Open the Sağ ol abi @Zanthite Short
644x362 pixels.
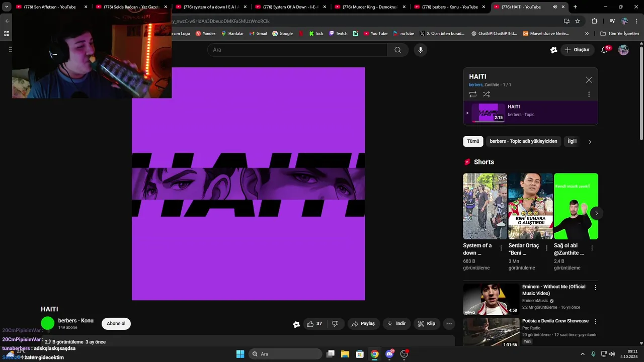point(576,206)
